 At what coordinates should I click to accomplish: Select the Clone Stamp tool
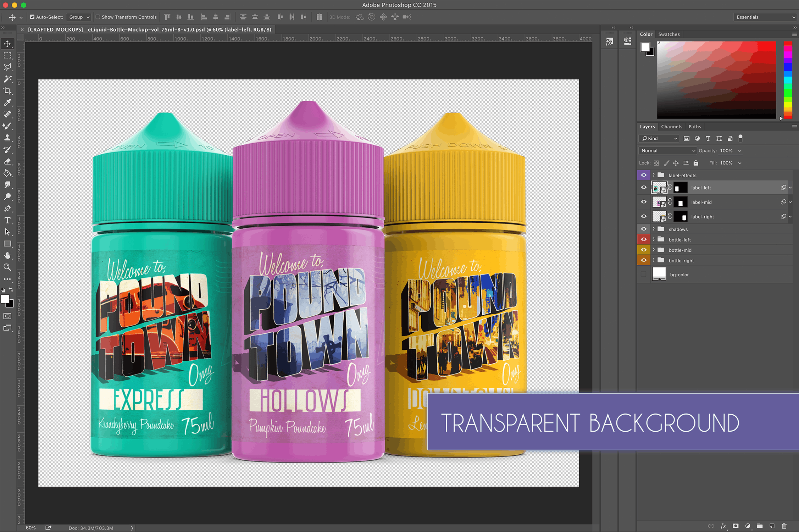[7, 138]
